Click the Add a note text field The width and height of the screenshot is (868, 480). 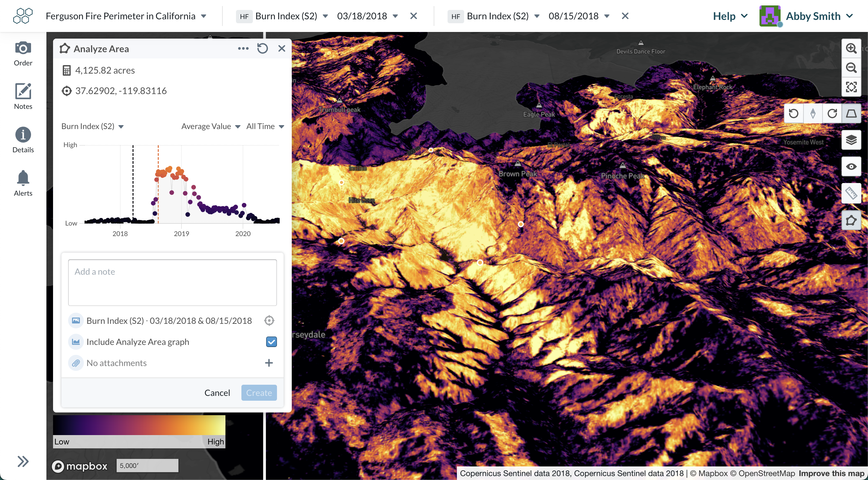click(172, 283)
